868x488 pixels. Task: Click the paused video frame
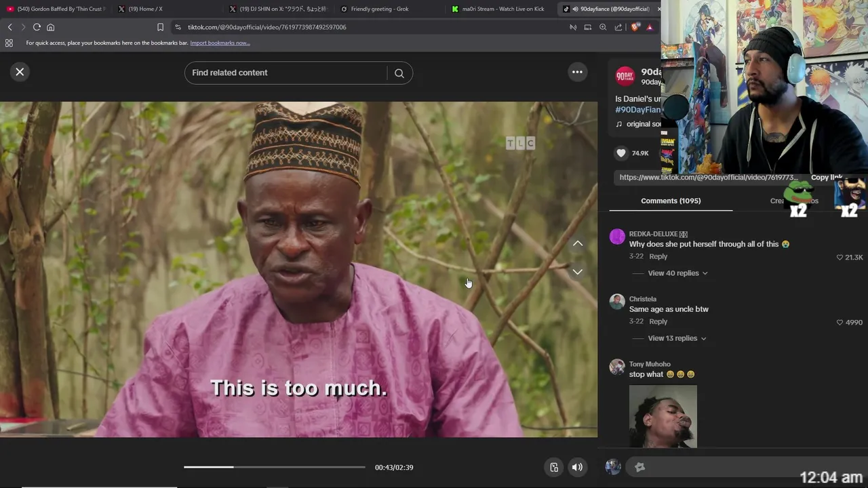pyautogui.click(x=298, y=269)
